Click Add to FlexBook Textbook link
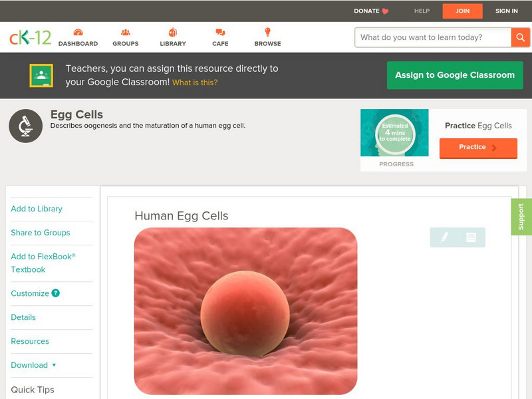 pos(43,263)
